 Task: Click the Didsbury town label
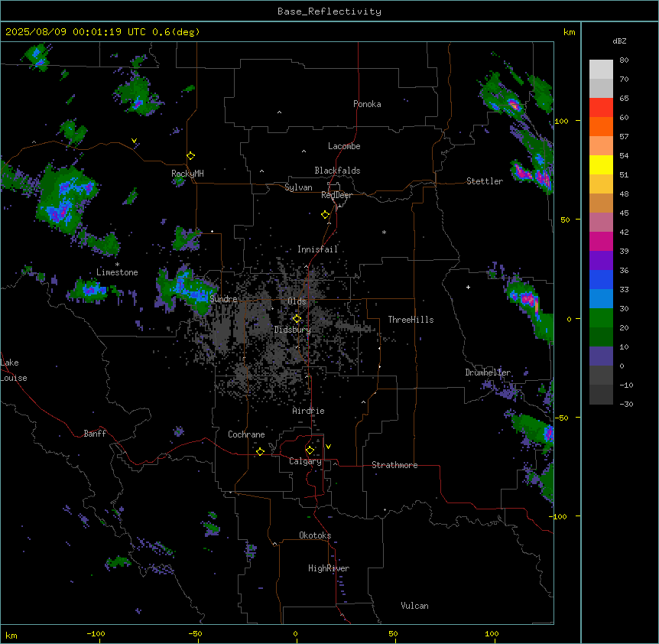pos(293,330)
